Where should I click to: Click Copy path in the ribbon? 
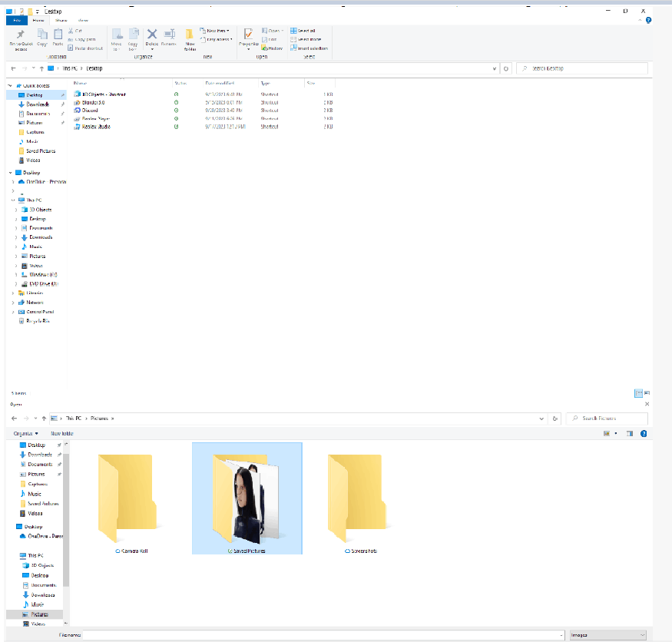81,39
